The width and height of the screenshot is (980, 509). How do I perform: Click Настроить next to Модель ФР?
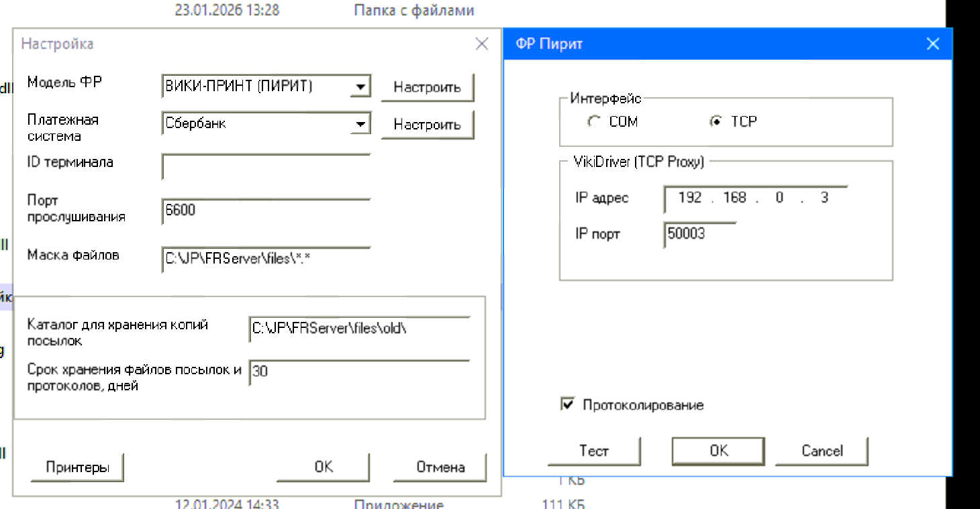(x=427, y=87)
